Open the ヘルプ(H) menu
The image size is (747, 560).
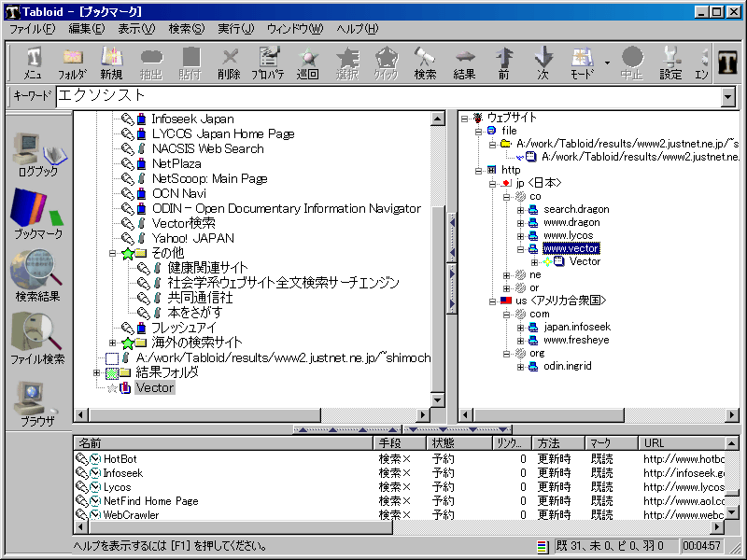click(358, 29)
